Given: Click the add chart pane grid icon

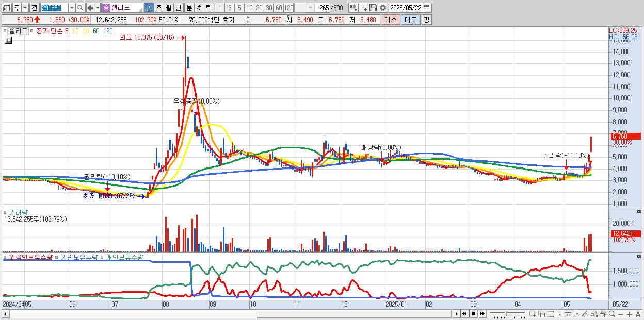Looking at the screenshot, I should click(533, 314).
